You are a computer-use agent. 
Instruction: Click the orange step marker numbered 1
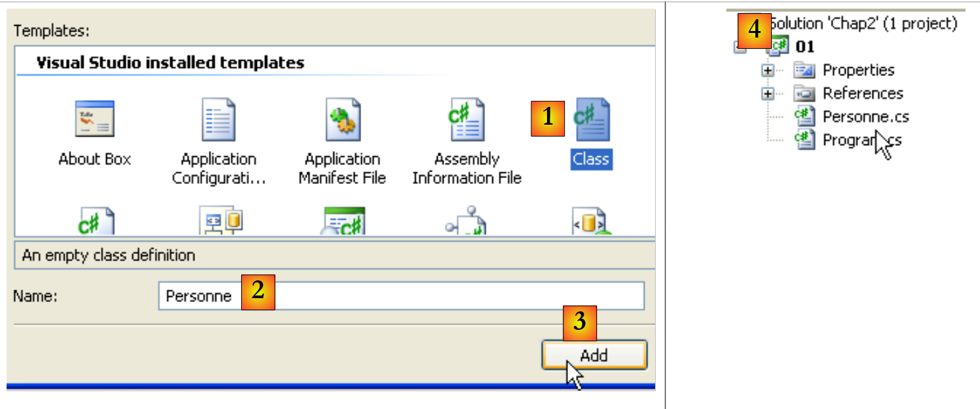pos(548,117)
